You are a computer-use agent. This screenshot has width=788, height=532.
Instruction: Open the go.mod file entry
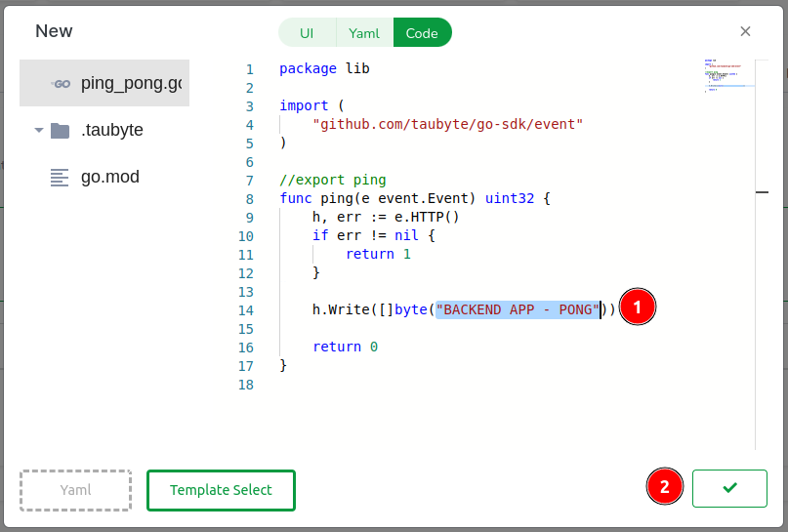point(110,178)
